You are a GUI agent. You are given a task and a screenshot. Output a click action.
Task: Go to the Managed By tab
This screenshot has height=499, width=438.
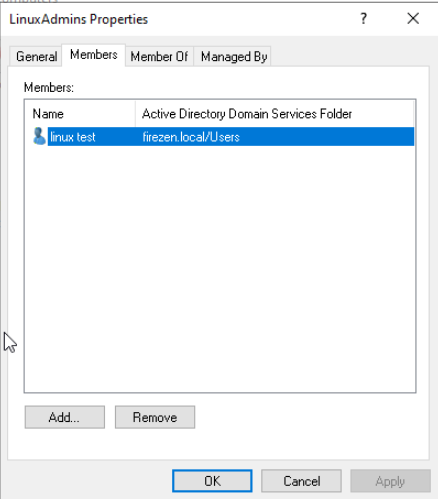[234, 56]
